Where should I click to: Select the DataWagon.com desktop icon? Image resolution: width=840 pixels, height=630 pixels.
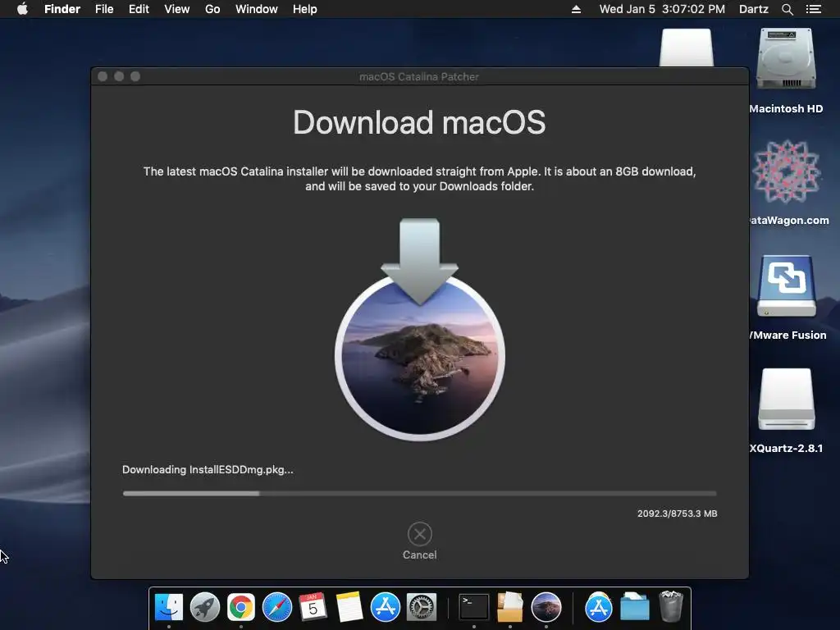786,171
